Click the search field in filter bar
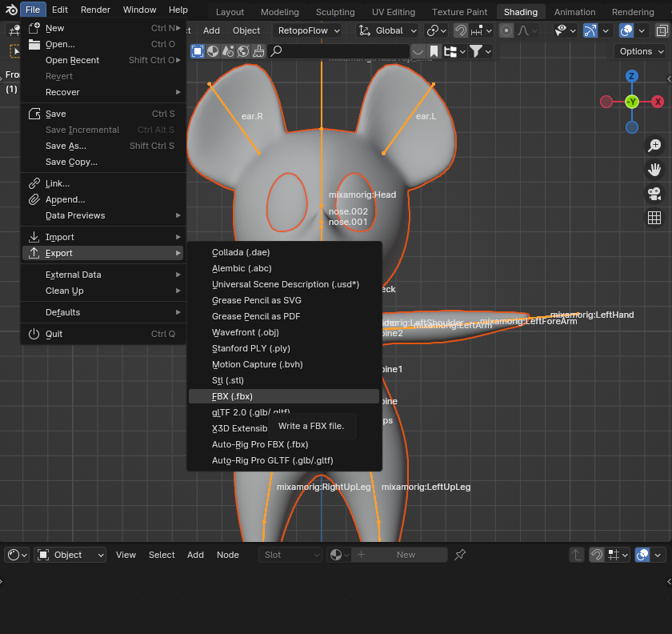Screen dimensions: 672x634 [x=338, y=51]
